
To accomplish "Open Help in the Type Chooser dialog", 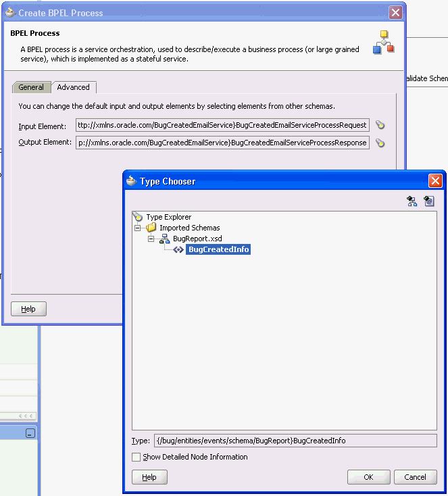I will point(149,477).
